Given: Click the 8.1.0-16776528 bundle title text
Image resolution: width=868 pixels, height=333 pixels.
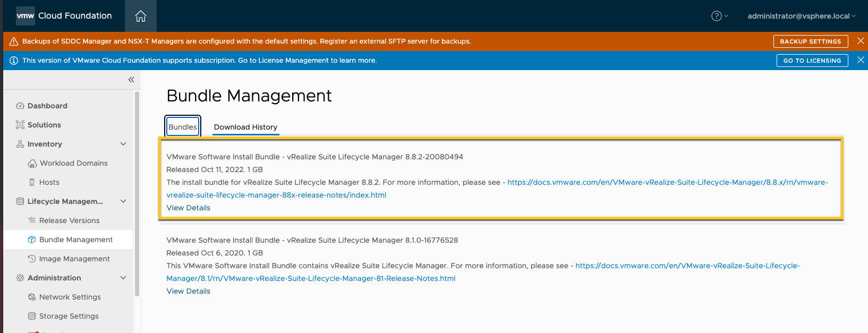Looking at the screenshot, I should click(312, 240).
